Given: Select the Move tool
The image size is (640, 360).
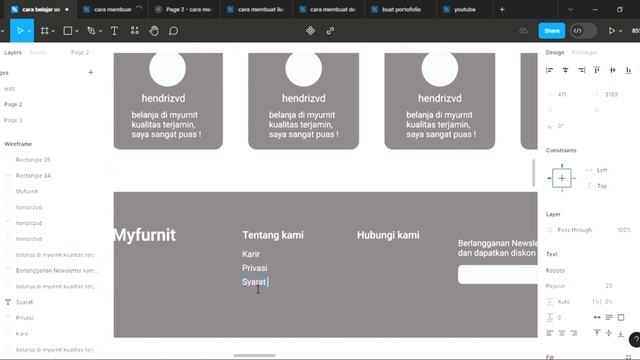Looking at the screenshot, I should point(20,31).
